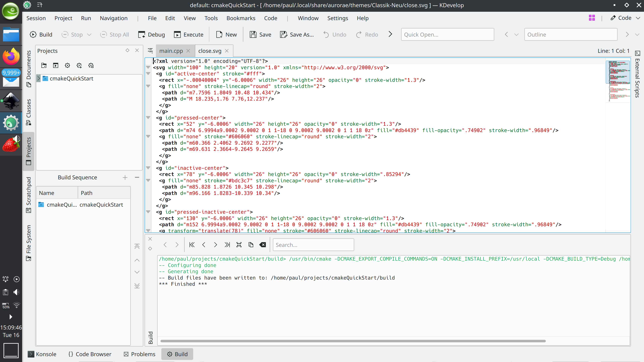Expand the cmakeQuickStart project tree
The width and height of the screenshot is (644, 362).
[39, 78]
